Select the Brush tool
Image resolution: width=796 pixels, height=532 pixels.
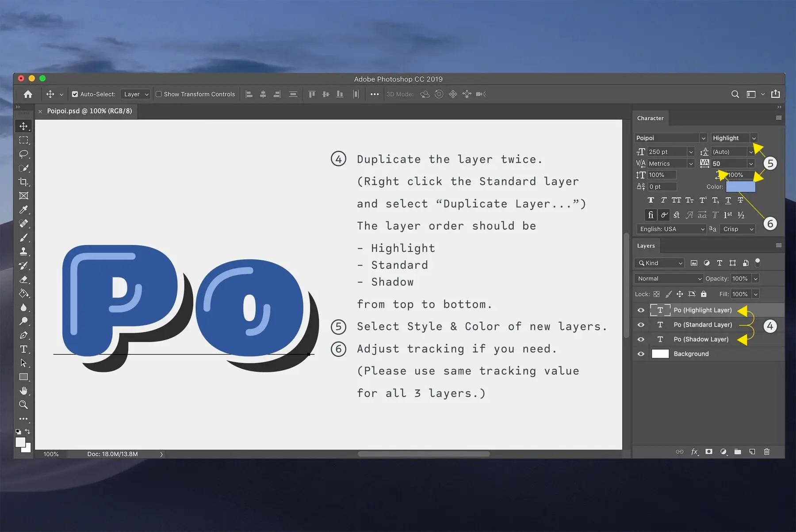coord(24,237)
